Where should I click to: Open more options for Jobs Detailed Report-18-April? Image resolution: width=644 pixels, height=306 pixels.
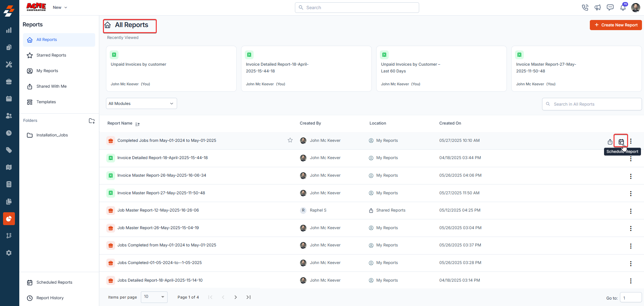631,281
